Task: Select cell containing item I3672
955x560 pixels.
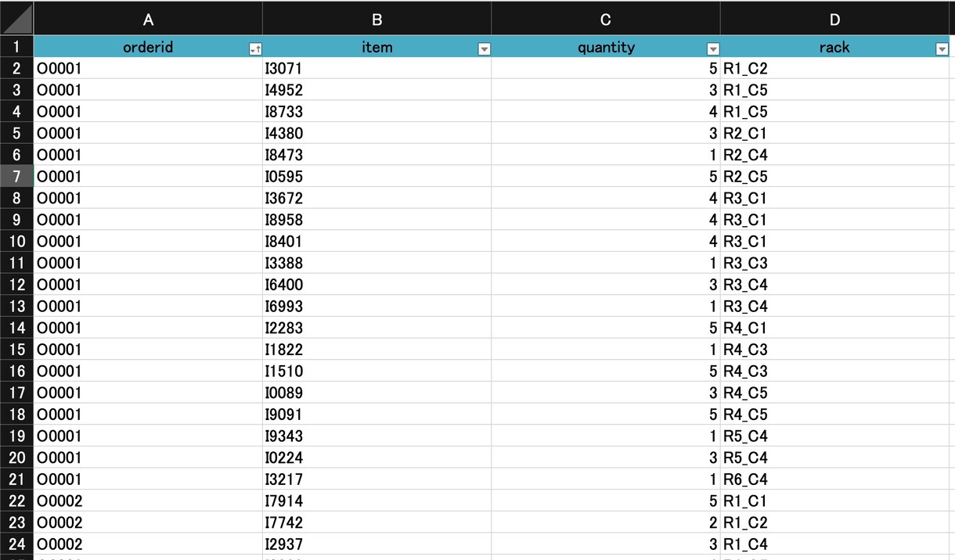Action: [377, 198]
